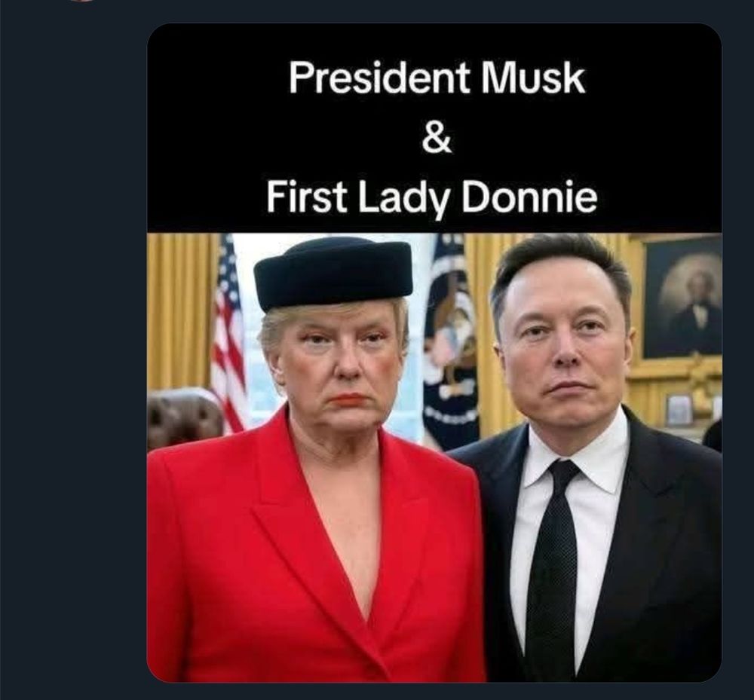Click the "First Lady Donnie" caption text
The image size is (754, 700).
tap(431, 197)
